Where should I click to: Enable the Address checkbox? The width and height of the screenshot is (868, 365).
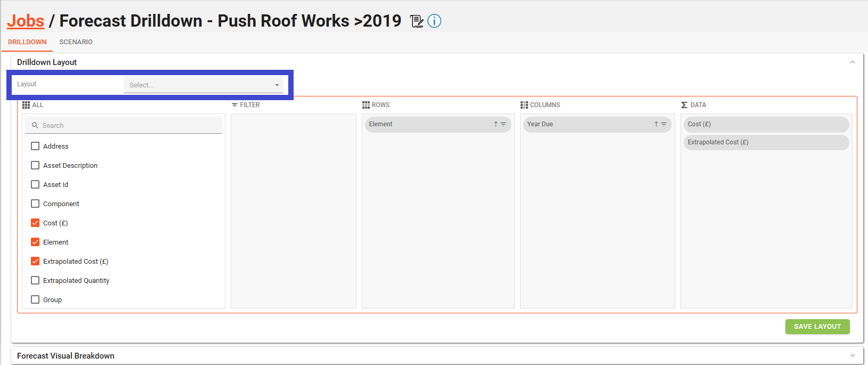(35, 146)
